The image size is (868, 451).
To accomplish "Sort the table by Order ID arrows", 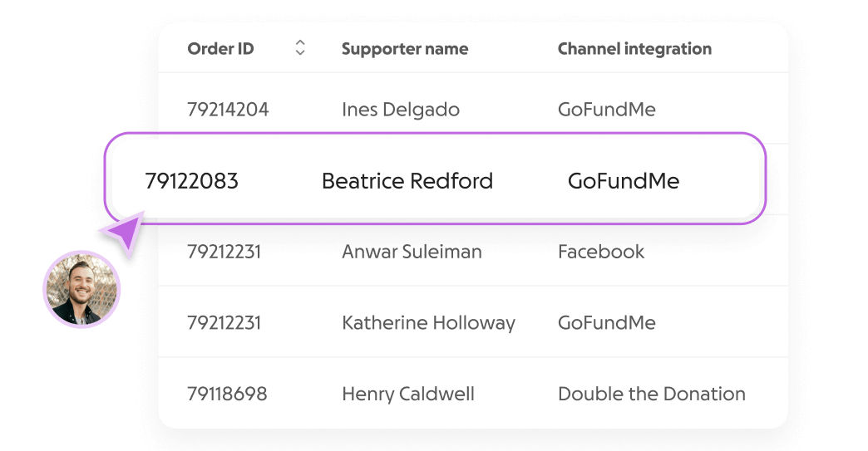I will tap(300, 47).
